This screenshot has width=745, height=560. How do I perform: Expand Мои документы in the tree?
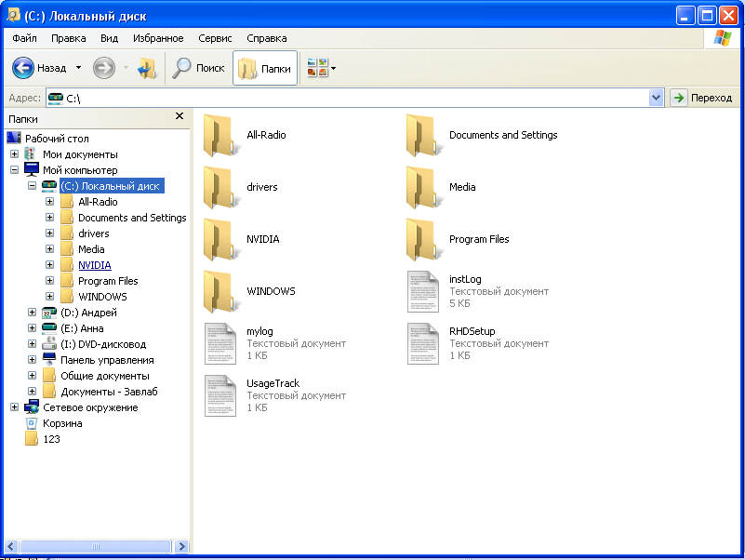[14, 154]
